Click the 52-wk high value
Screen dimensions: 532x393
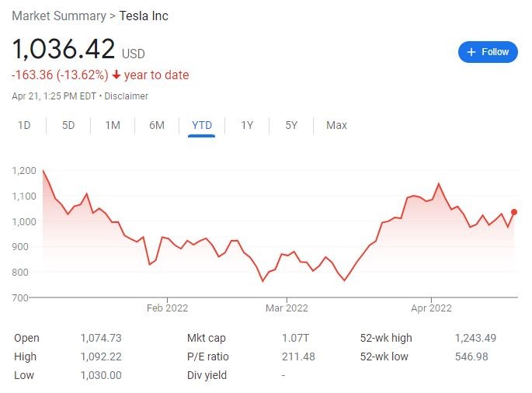[475, 338]
